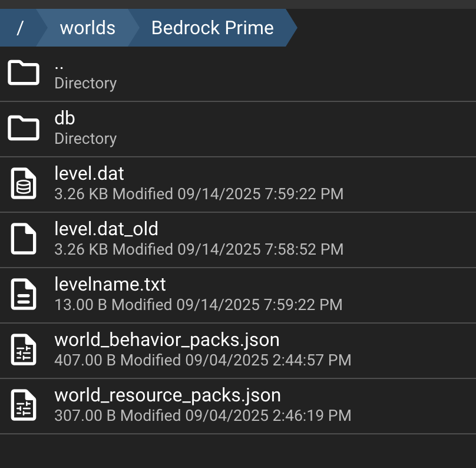Click the level.dat_old blank file icon
This screenshot has height=468, width=476.
point(24,239)
